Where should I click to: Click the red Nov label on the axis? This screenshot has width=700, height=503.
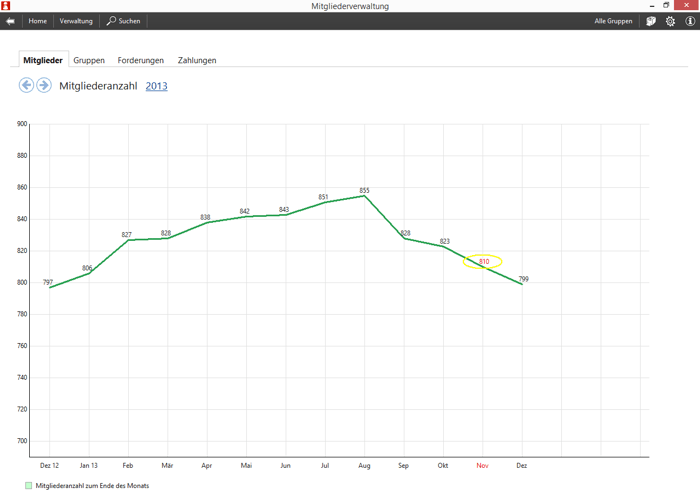coord(482,466)
